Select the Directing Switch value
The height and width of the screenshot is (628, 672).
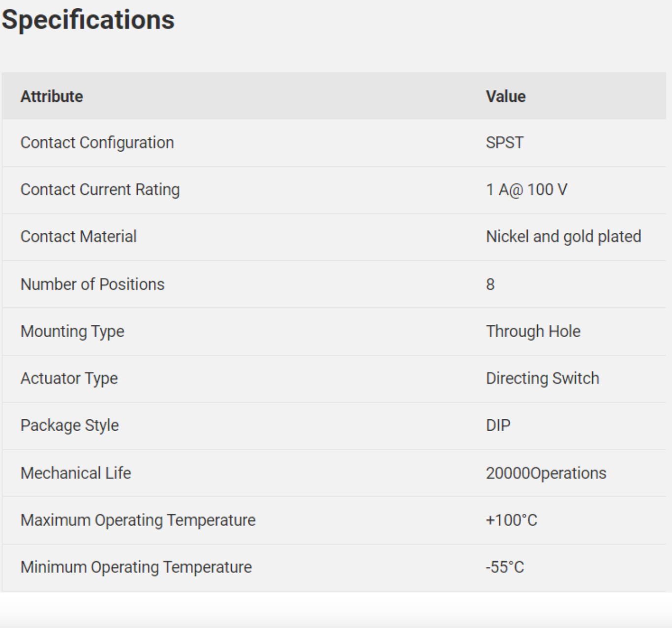click(x=543, y=378)
